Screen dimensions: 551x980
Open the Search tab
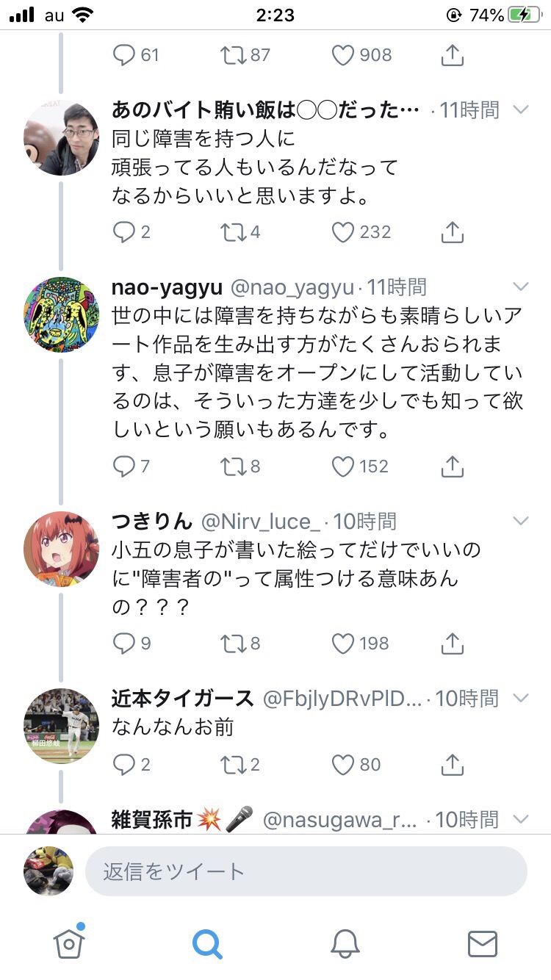click(207, 943)
